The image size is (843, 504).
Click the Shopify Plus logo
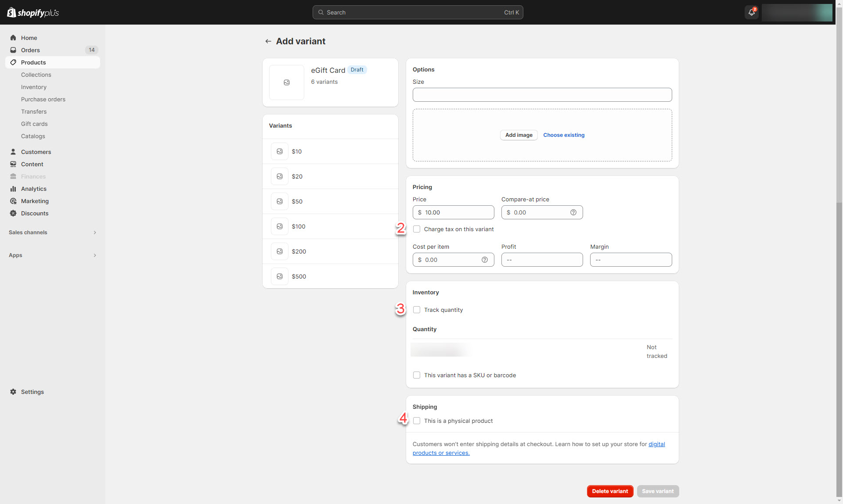point(33,12)
